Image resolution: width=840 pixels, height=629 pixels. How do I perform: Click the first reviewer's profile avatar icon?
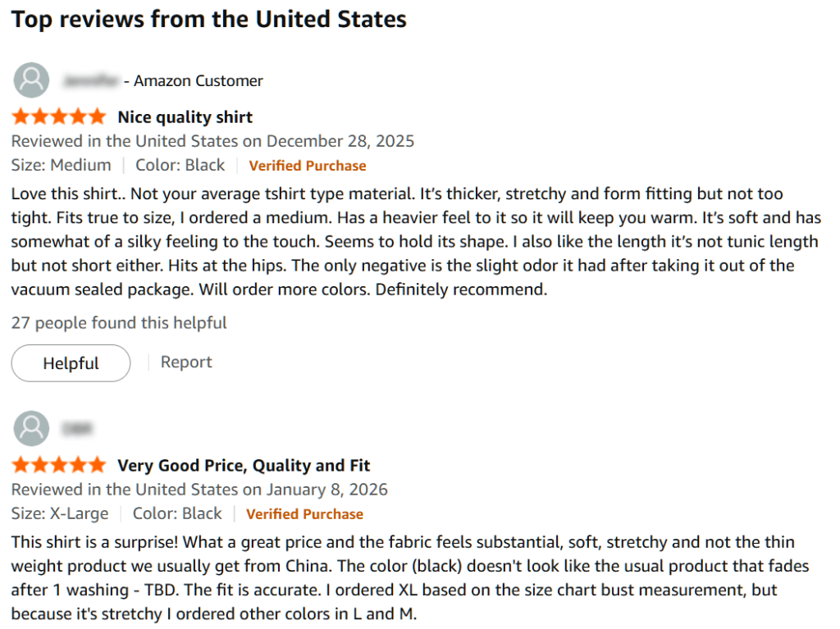tap(31, 80)
